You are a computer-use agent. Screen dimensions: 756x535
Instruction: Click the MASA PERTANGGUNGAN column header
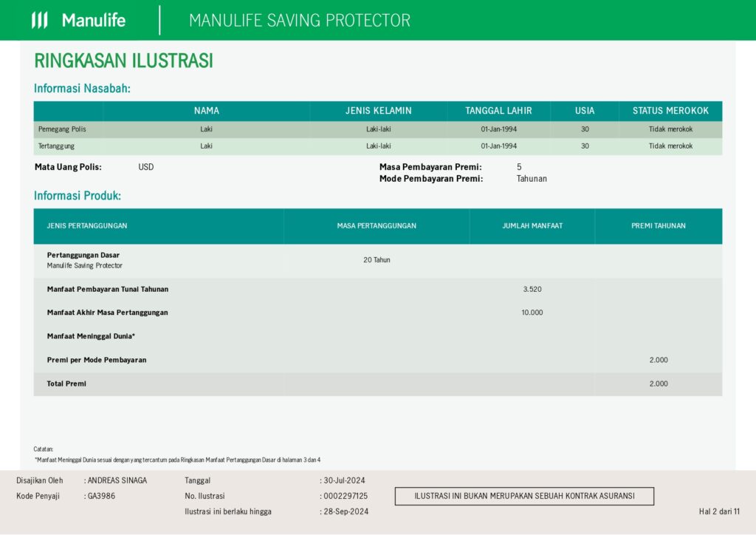pos(377,226)
